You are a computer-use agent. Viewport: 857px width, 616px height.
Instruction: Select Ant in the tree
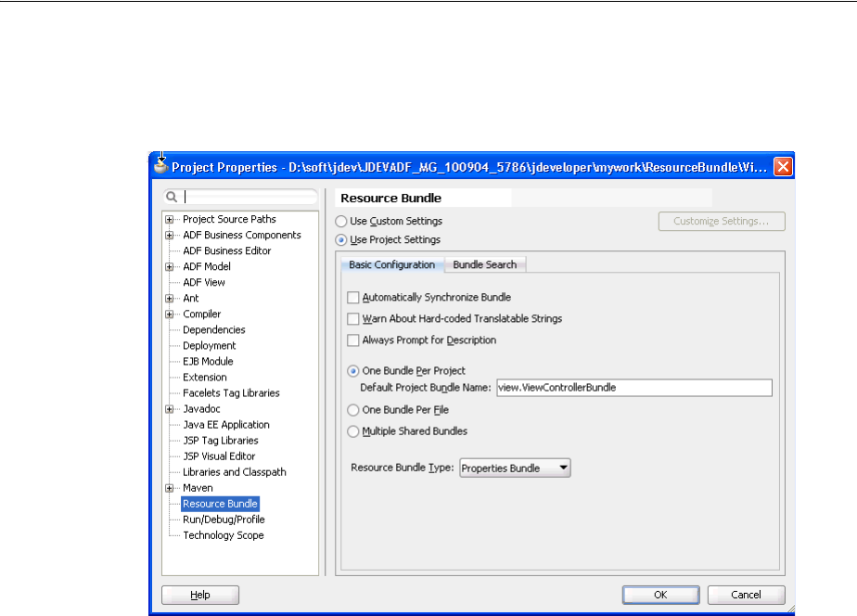click(191, 299)
